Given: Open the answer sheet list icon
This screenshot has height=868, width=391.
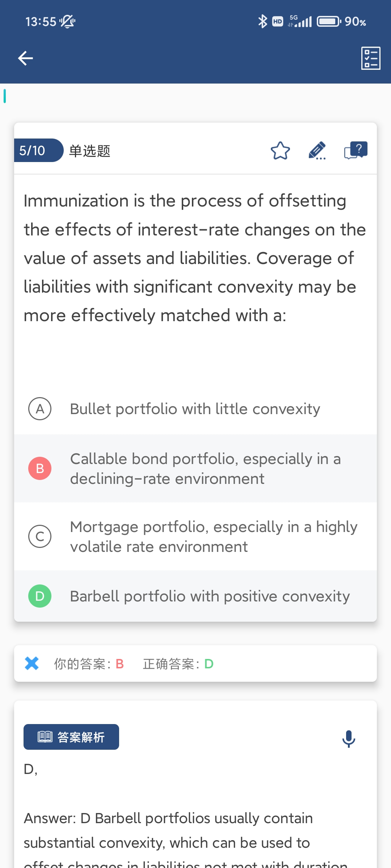Looking at the screenshot, I should point(371,58).
